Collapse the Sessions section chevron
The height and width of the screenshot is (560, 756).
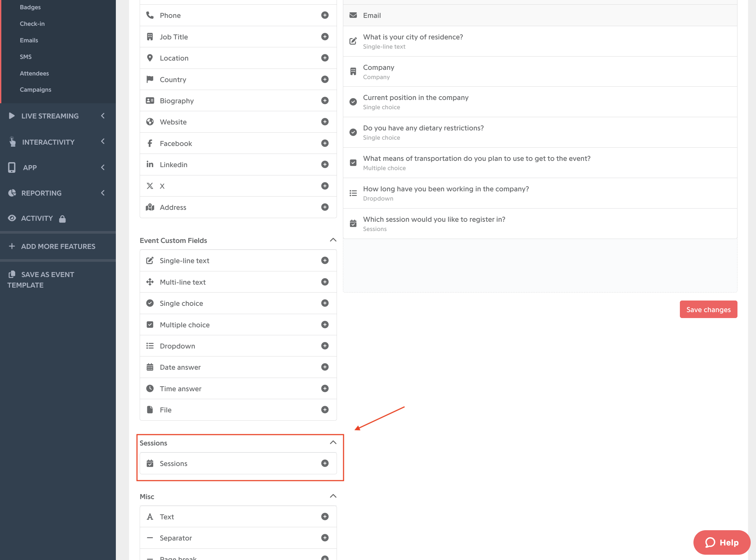coord(333,443)
